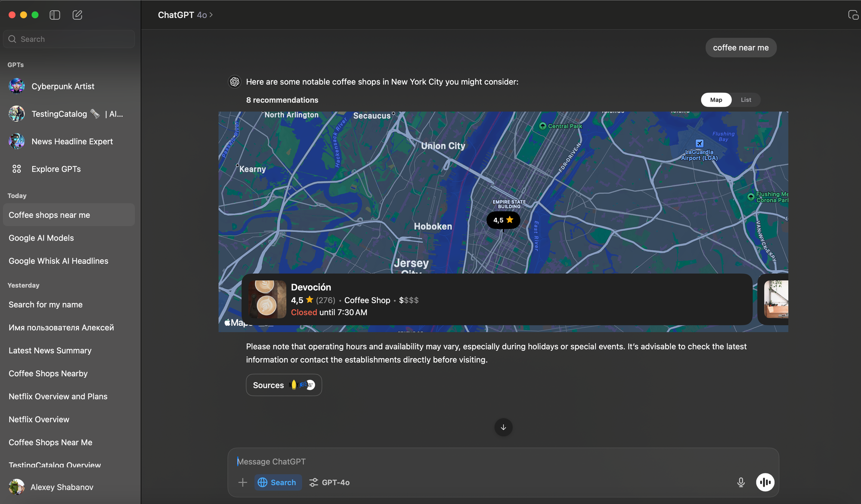This screenshot has width=861, height=504.
Task: Open Explore GPTs grid icon
Action: point(17,169)
